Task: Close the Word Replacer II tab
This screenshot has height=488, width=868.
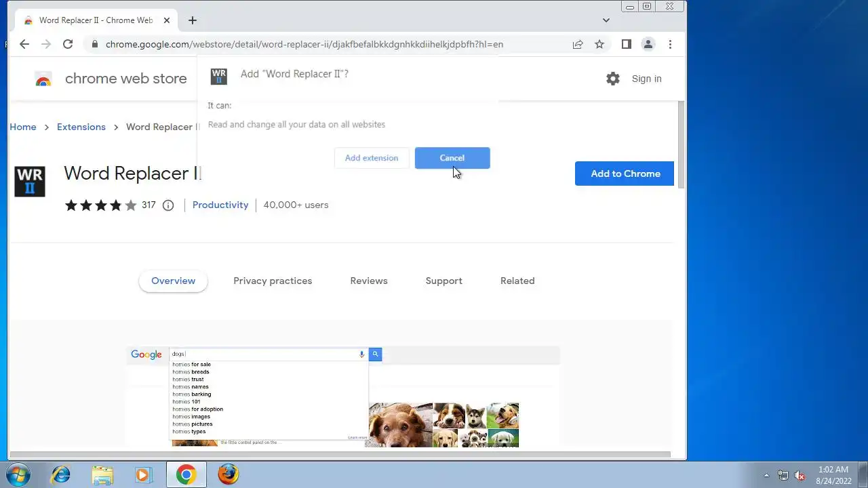Action: point(166,20)
